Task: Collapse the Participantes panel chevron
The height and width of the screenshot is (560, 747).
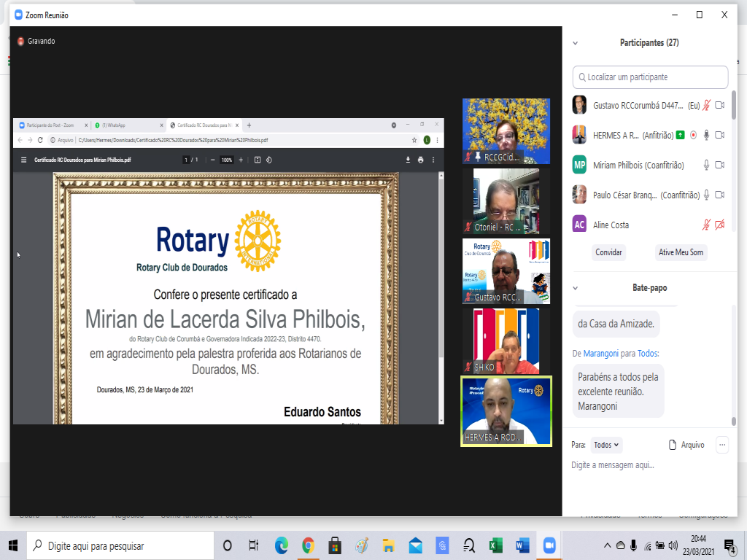Action: (x=575, y=43)
